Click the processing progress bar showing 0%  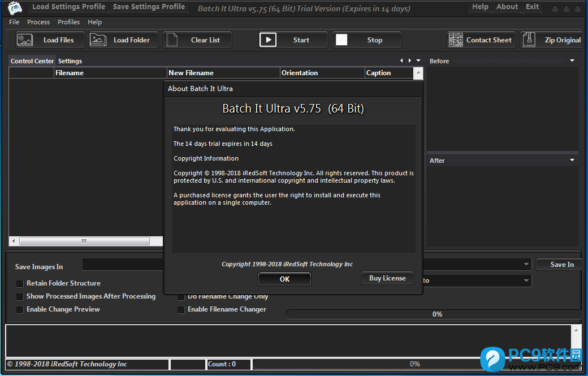click(435, 314)
